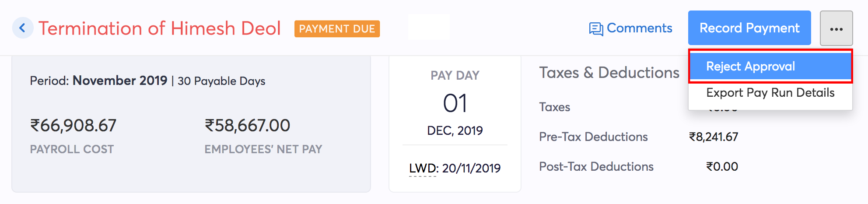Click the ₹0.00 post-tax deduction amount
Viewport: 868px width, 204px height.
(722, 167)
